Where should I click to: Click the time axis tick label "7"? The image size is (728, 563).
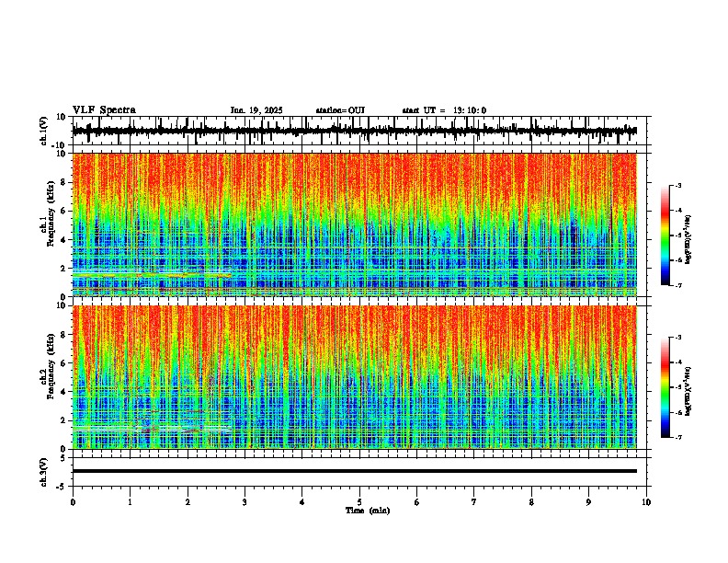click(474, 502)
